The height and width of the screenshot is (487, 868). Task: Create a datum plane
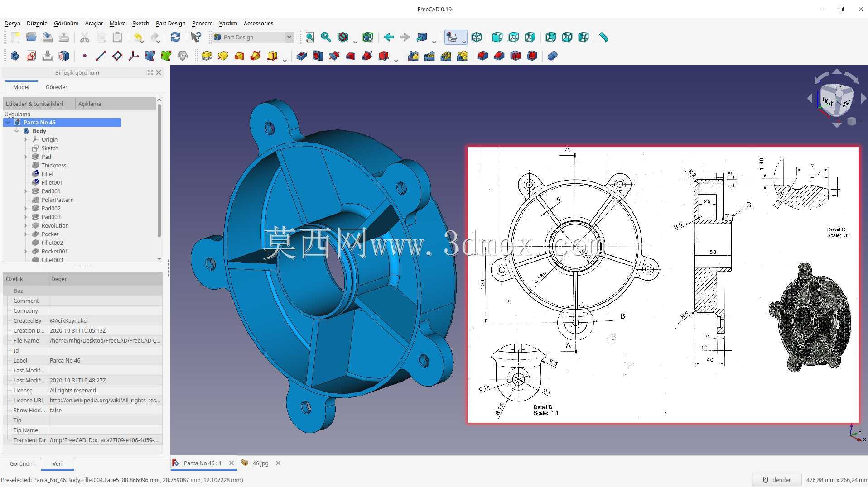tap(117, 56)
